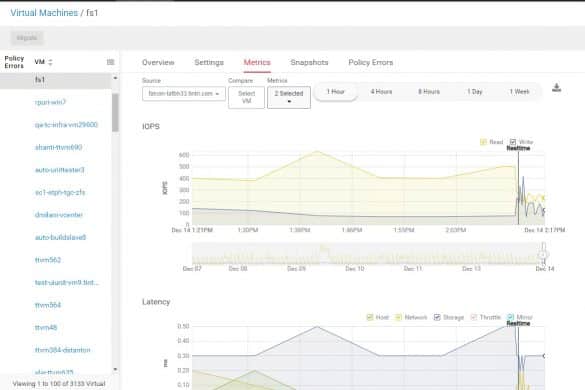585x390 pixels.
Task: Select the Metrics tab
Action: 257,62
